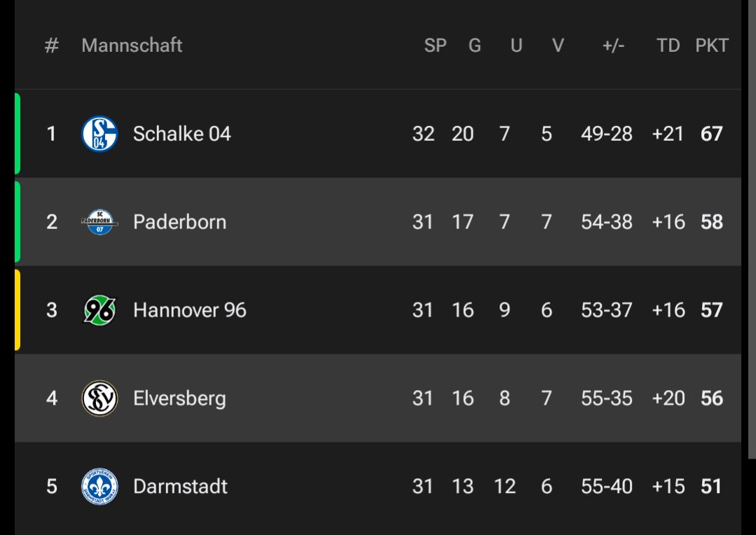Sort table by PKT column
Image resolution: width=756 pixels, height=535 pixels.
tap(712, 46)
